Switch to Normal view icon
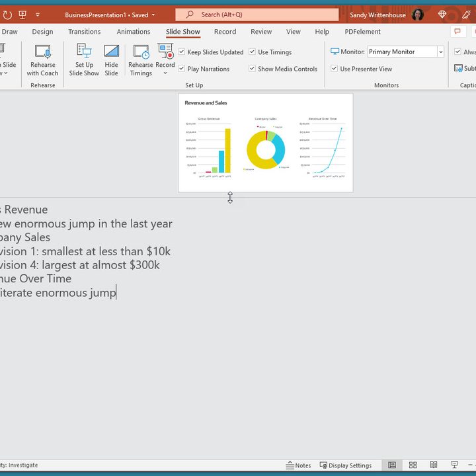This screenshot has width=476, height=476. [x=392, y=465]
